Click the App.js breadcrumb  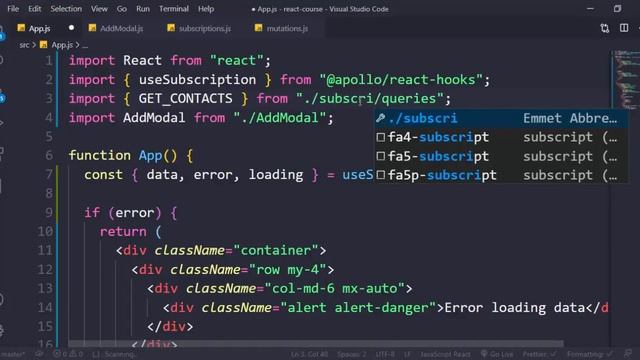pos(62,45)
